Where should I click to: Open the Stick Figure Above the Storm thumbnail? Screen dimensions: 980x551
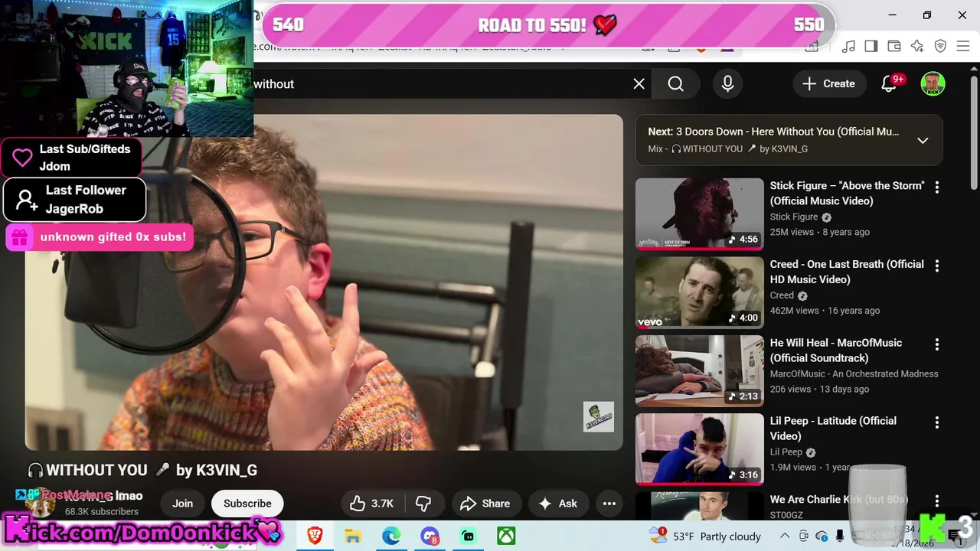[699, 214]
